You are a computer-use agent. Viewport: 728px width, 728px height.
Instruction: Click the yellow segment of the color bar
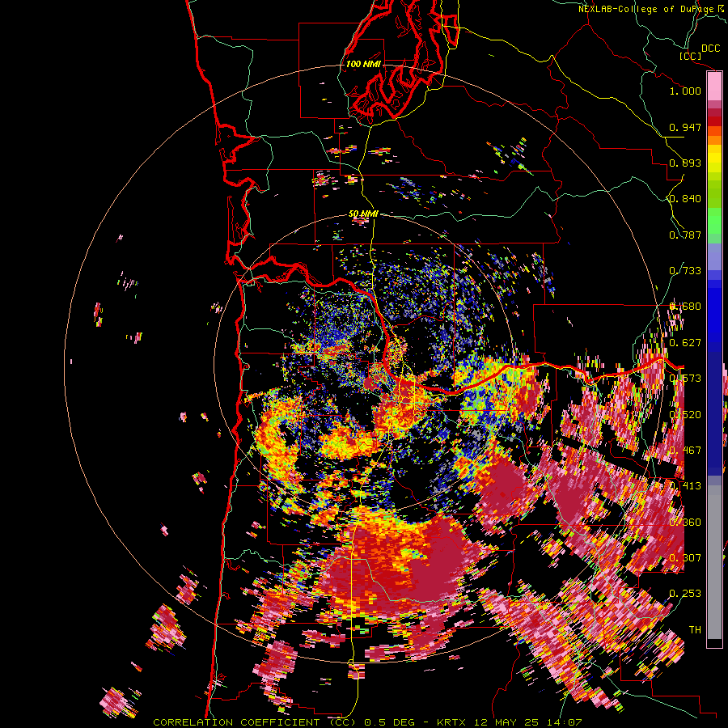tap(714, 159)
